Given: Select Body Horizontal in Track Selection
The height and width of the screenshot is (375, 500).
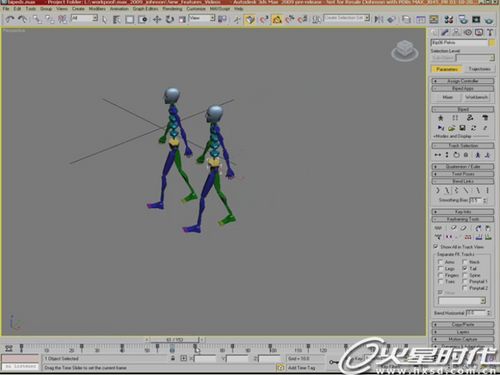Looking at the screenshot, I should (438, 155).
